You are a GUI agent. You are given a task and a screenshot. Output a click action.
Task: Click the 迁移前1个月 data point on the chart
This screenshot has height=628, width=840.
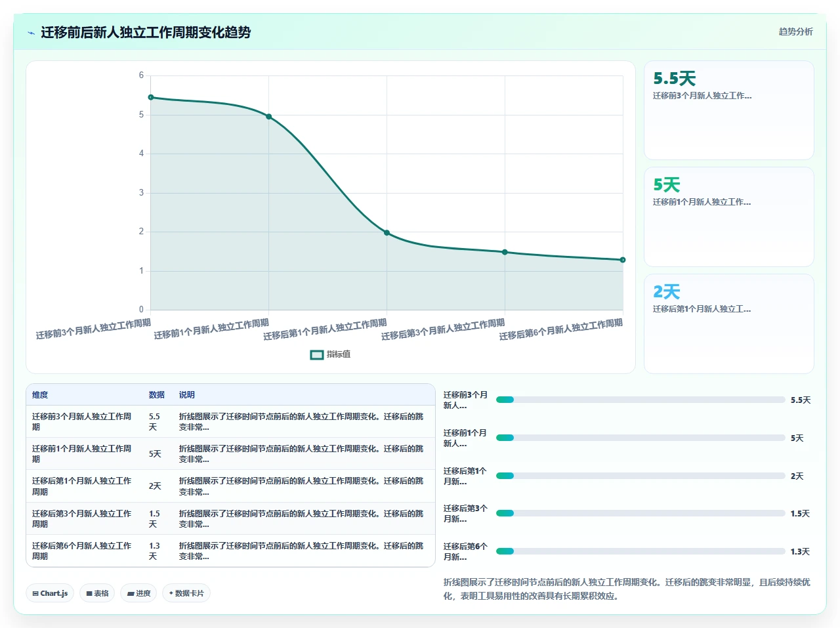tap(269, 117)
